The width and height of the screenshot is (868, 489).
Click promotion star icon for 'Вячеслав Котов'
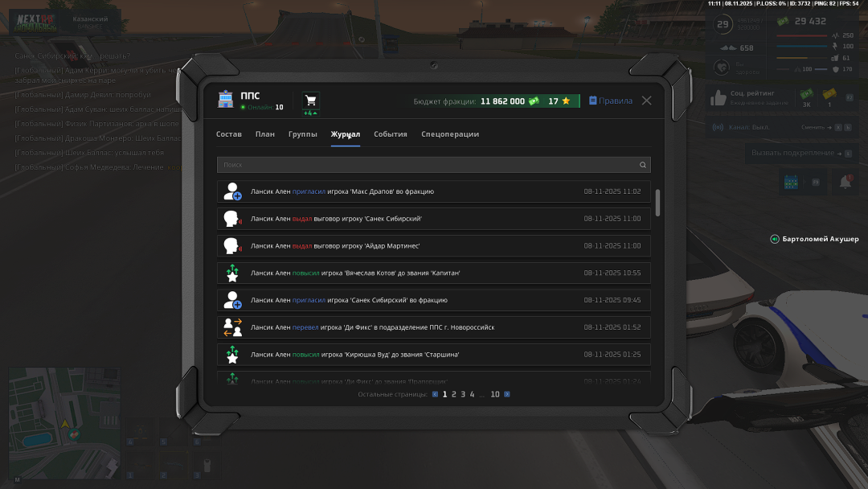232,273
